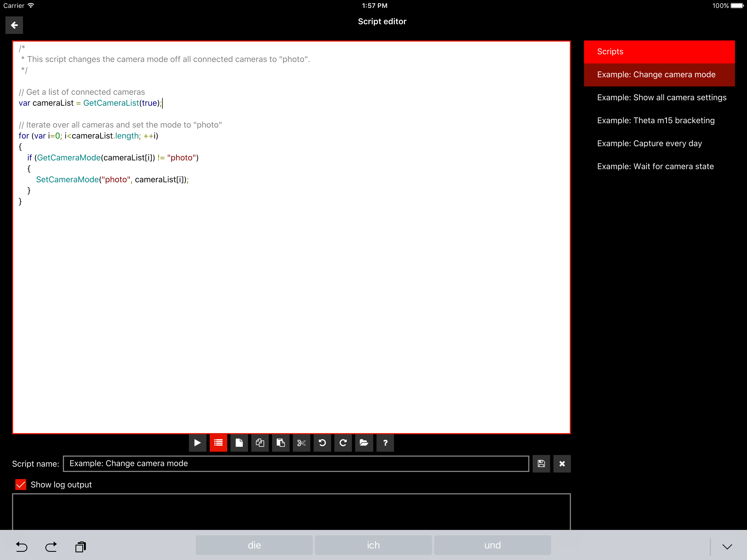Click the Script name text field
The image size is (747, 560).
pyautogui.click(x=296, y=463)
